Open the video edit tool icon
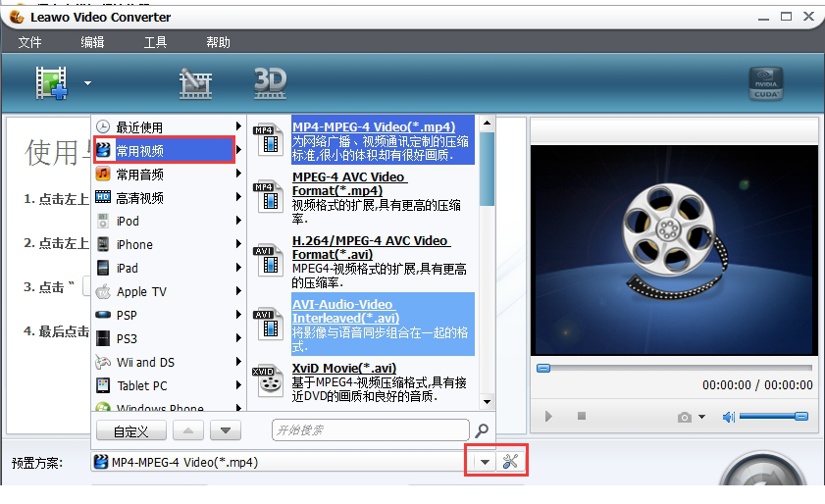Viewport: 825px width, 504px height. 195,83
